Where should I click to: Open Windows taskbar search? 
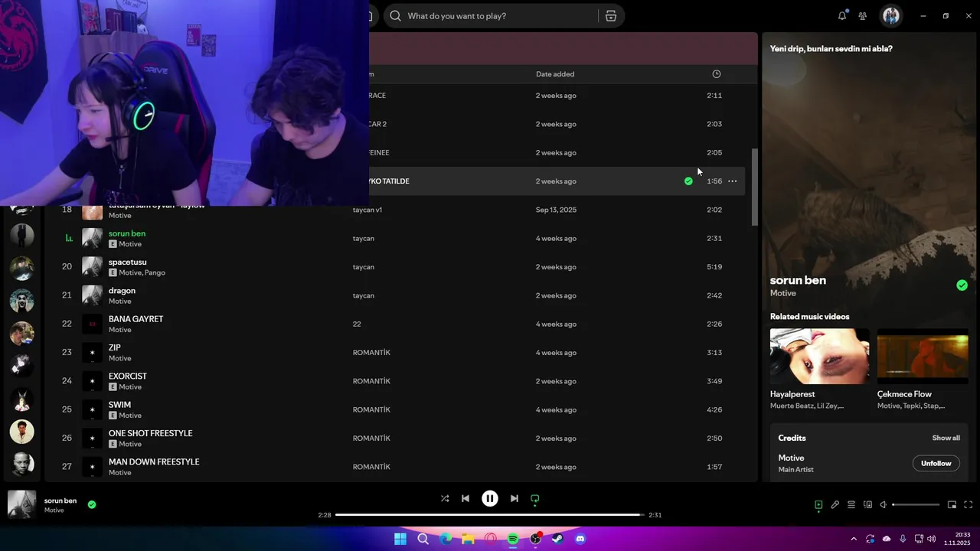[x=423, y=539]
